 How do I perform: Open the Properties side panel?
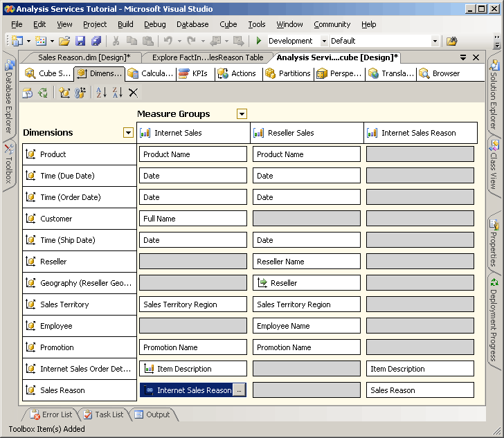pyautogui.click(x=494, y=242)
